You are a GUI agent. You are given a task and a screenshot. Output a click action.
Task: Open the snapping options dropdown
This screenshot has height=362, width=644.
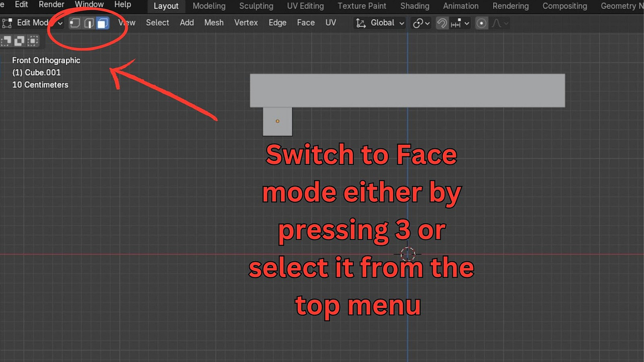point(460,23)
